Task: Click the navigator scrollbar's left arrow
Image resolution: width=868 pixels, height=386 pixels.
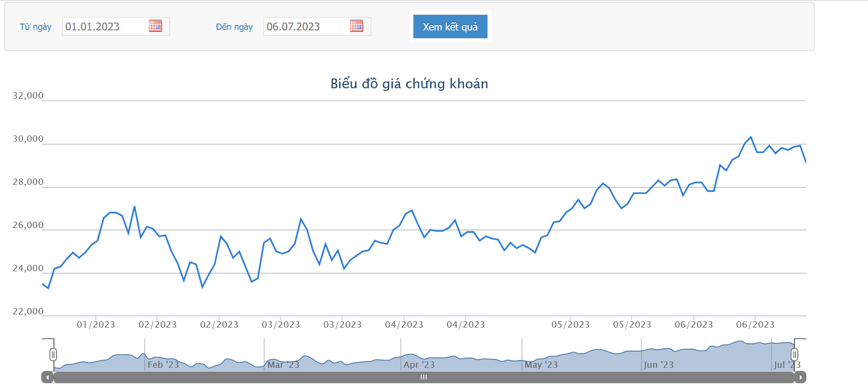Action: tap(47, 377)
